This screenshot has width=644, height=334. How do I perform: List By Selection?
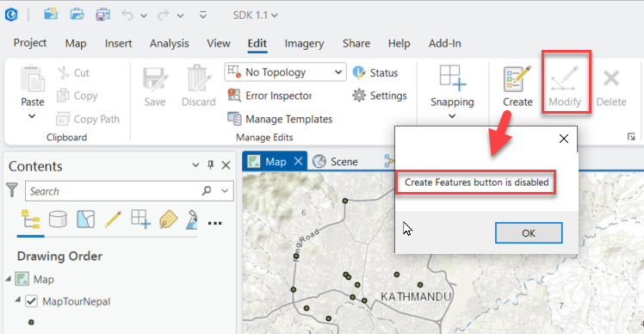click(86, 220)
